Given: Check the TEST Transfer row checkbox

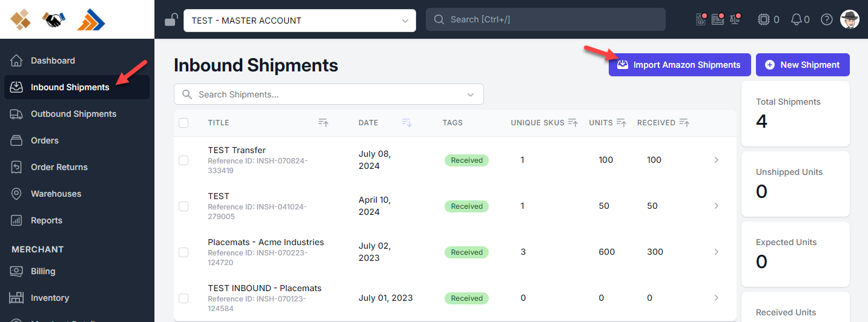Looking at the screenshot, I should click(184, 160).
